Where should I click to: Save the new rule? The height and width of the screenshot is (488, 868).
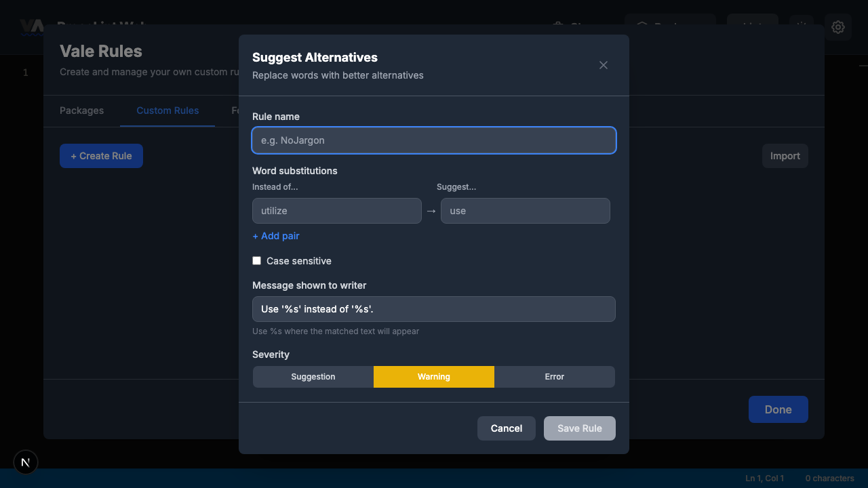pyautogui.click(x=579, y=428)
